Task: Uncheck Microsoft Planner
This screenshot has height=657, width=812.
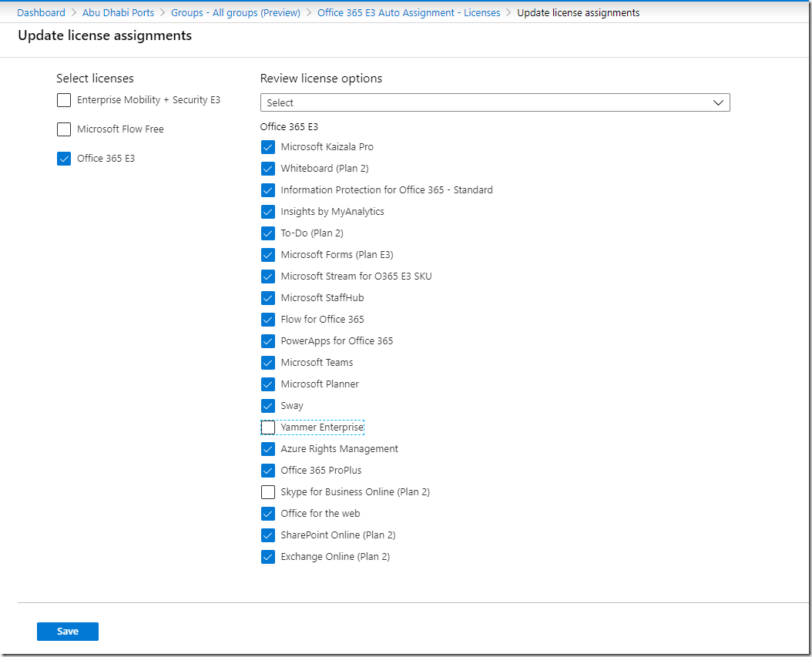Action: 268,384
